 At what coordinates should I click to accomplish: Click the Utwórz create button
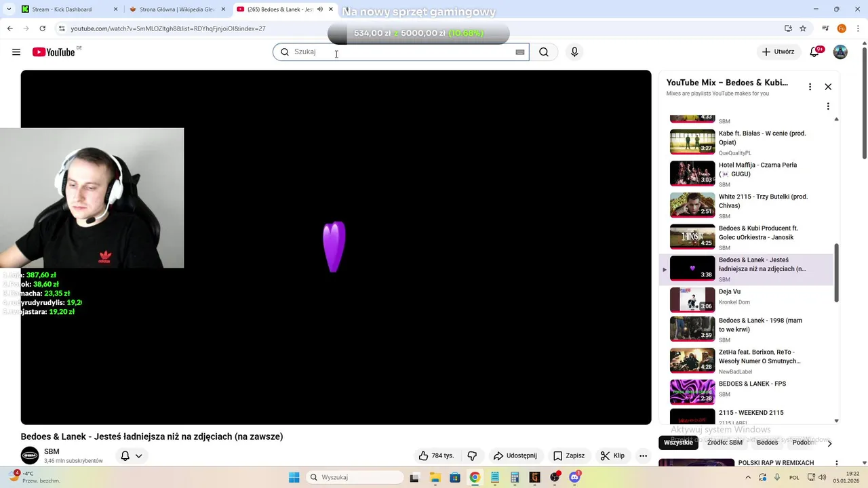tap(778, 52)
